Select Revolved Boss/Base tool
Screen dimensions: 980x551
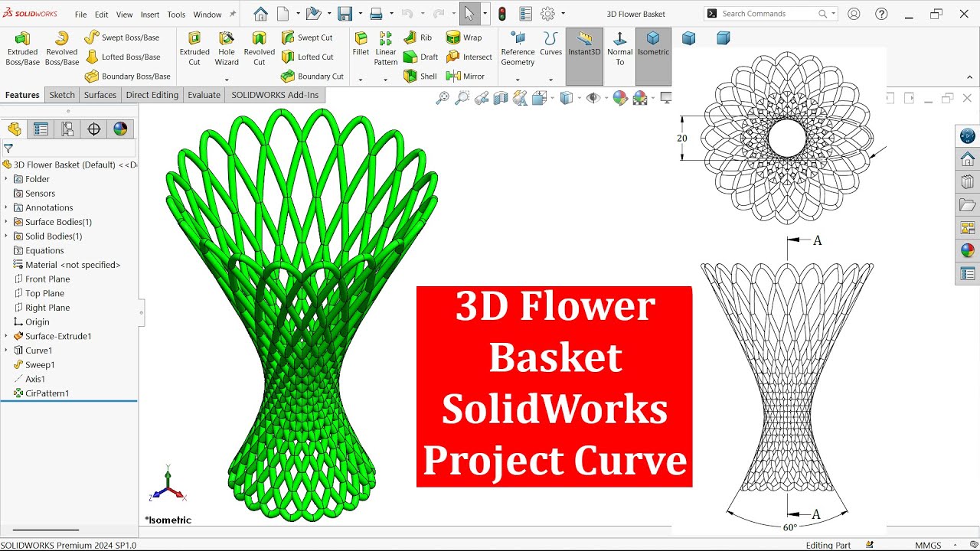click(62, 49)
